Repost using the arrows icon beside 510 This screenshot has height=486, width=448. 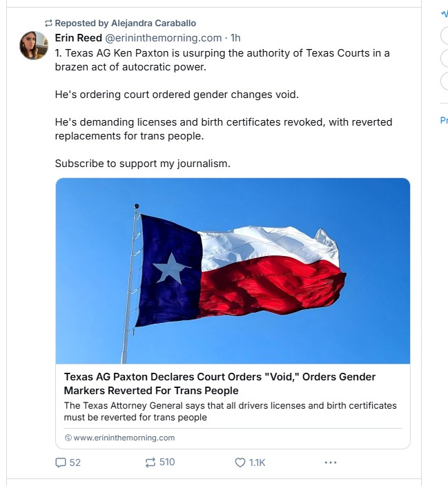click(x=150, y=463)
